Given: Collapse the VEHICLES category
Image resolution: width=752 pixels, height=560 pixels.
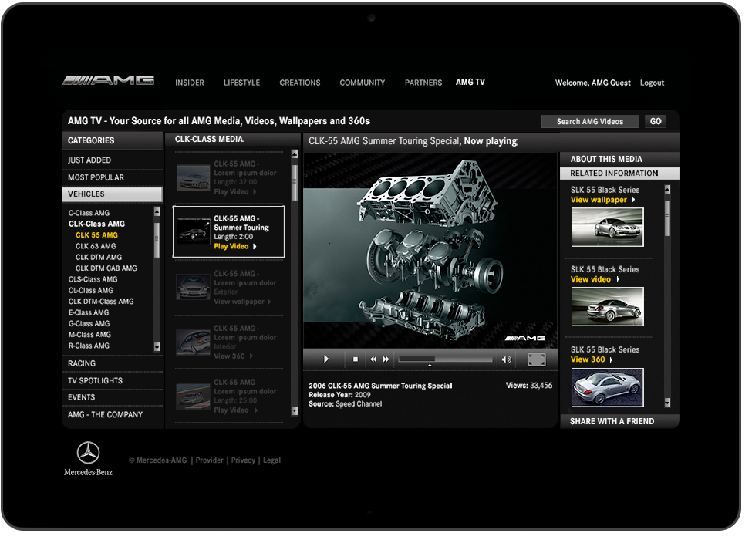Looking at the screenshot, I should 113,194.
